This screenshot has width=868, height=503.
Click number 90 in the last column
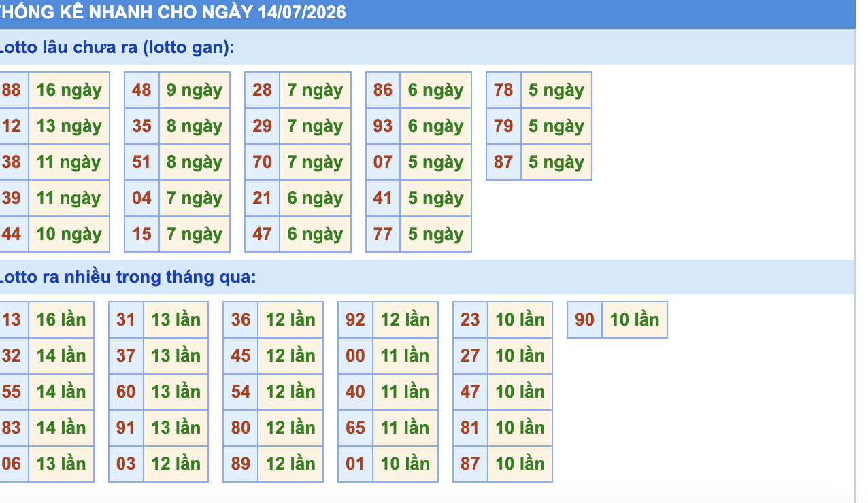pyautogui.click(x=585, y=319)
